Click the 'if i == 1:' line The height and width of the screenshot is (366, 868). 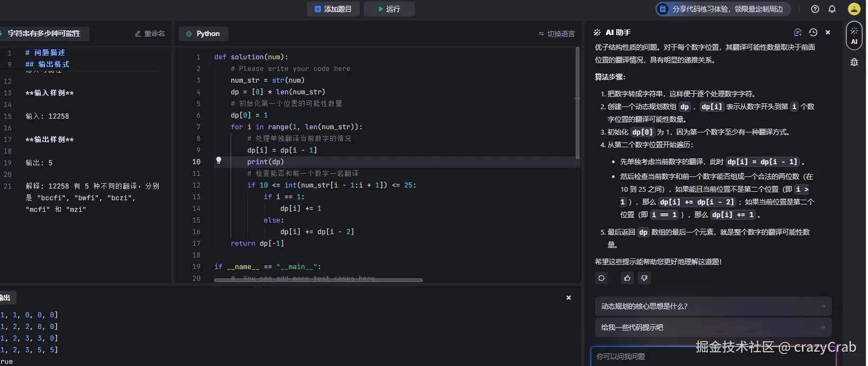click(x=284, y=197)
